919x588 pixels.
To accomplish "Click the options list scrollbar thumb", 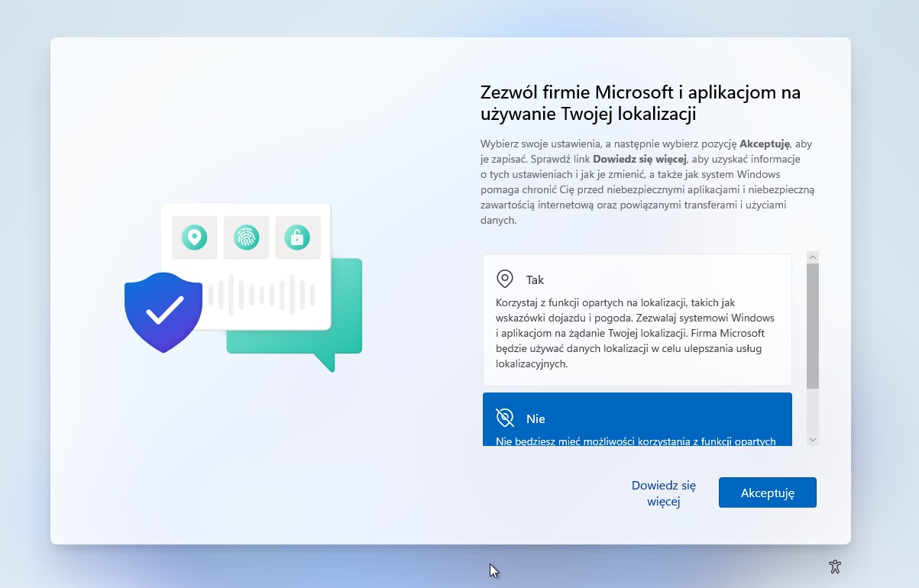I will [812, 325].
